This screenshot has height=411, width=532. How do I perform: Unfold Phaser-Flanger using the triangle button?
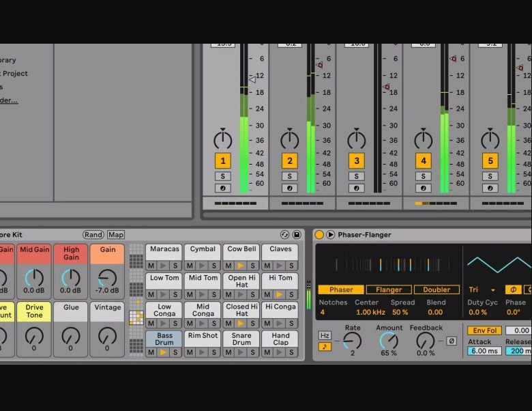331,235
